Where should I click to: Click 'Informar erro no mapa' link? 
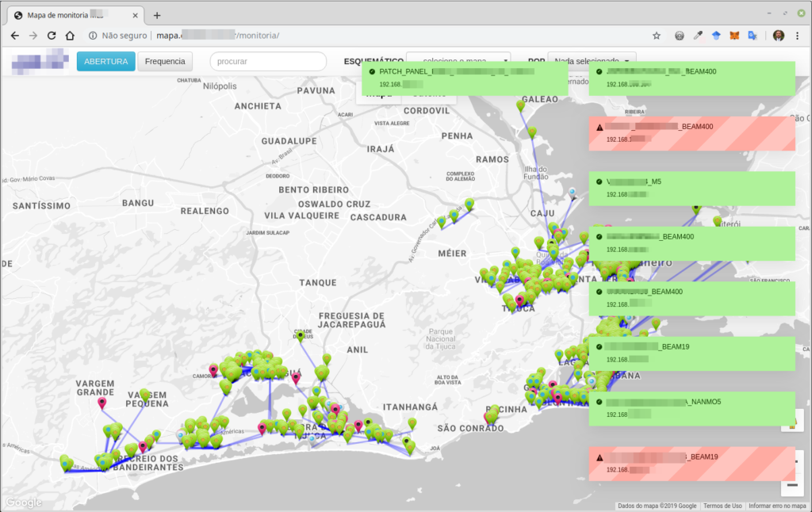tap(777, 506)
